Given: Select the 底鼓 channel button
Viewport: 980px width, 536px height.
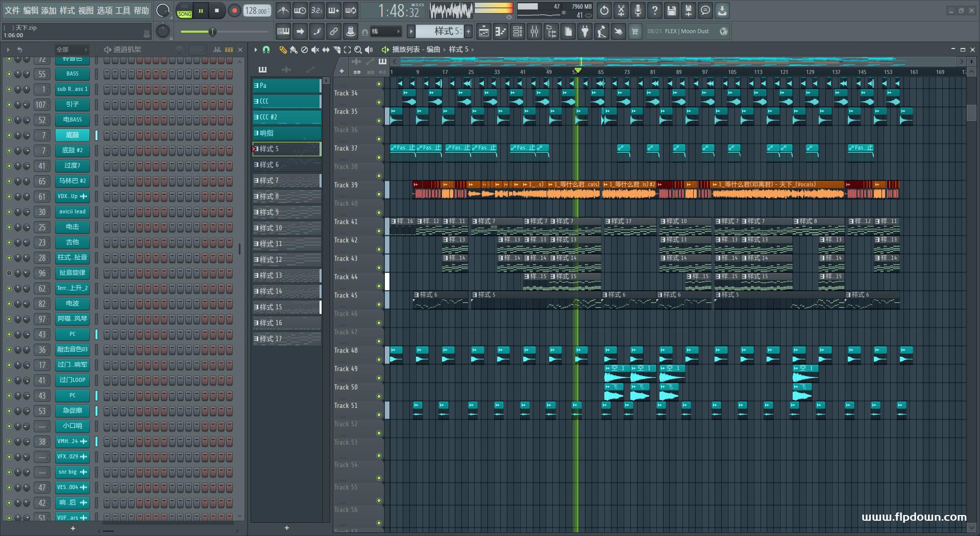Looking at the screenshot, I should pyautogui.click(x=72, y=135).
